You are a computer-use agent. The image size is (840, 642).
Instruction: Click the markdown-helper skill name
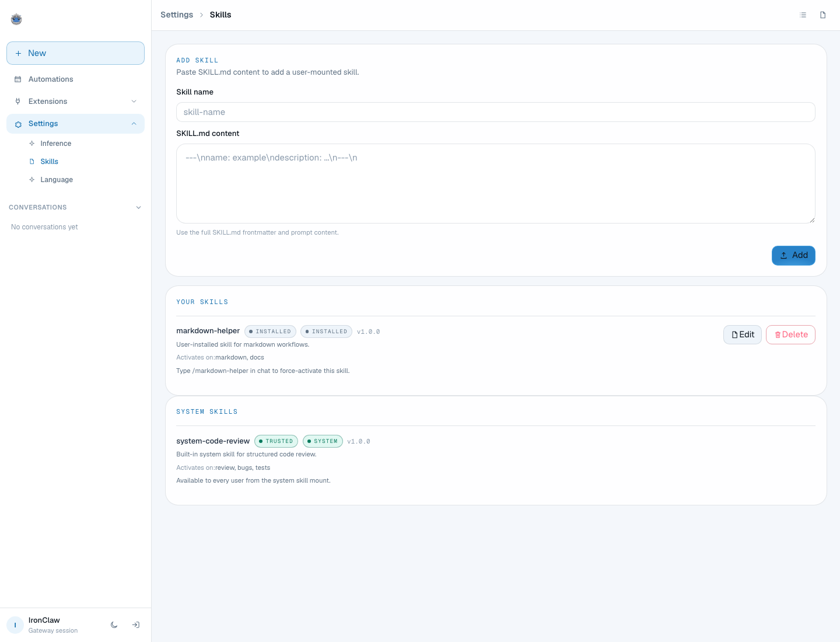click(208, 331)
